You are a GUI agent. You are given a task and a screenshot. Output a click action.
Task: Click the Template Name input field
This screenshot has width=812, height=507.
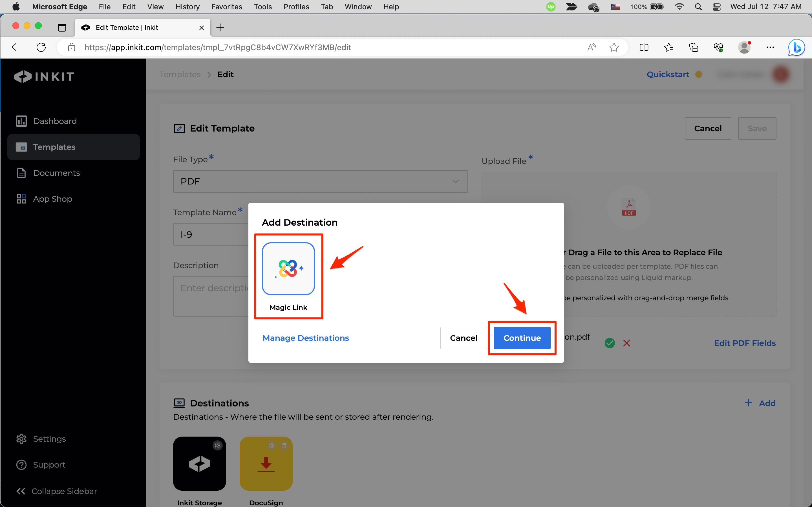pyautogui.click(x=211, y=234)
